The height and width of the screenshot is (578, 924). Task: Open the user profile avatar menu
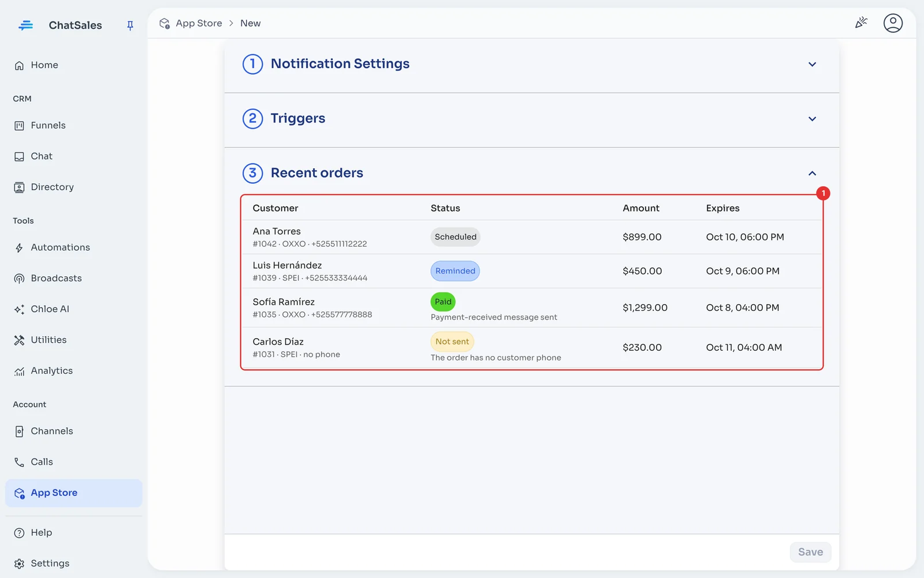893,23
